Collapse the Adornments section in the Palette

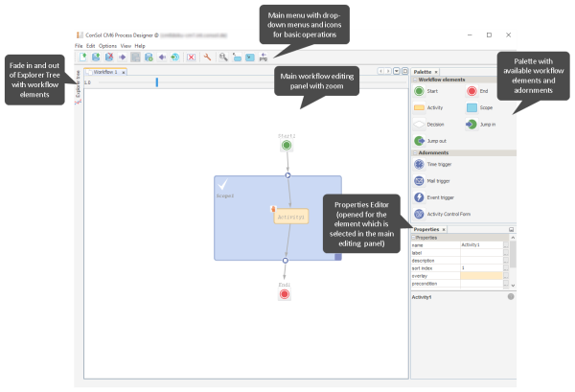click(x=414, y=152)
